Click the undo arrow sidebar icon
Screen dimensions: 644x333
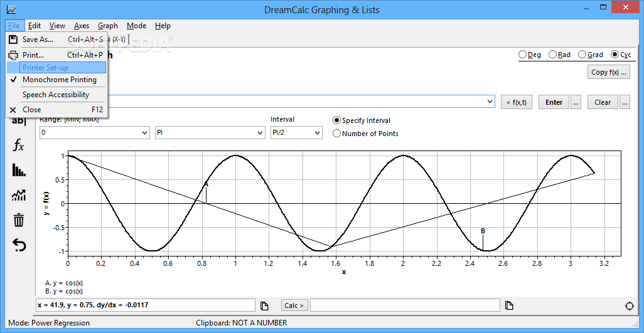tap(19, 245)
